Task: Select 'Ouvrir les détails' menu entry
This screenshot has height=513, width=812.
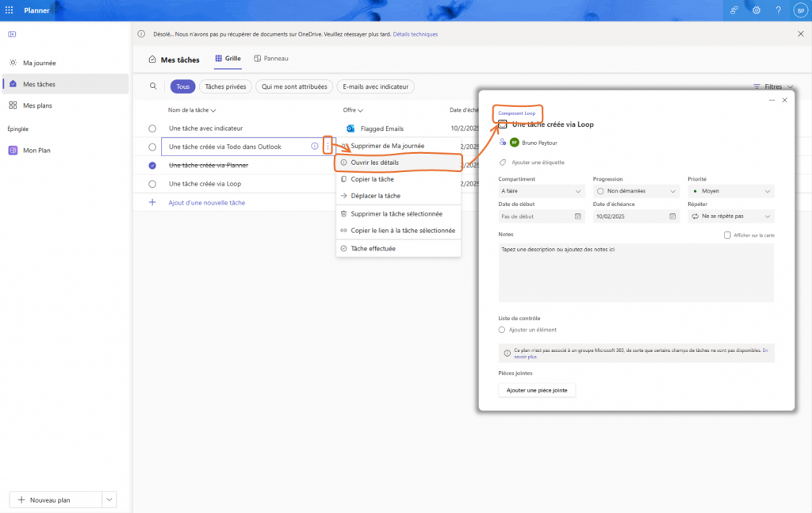Action: tap(374, 163)
